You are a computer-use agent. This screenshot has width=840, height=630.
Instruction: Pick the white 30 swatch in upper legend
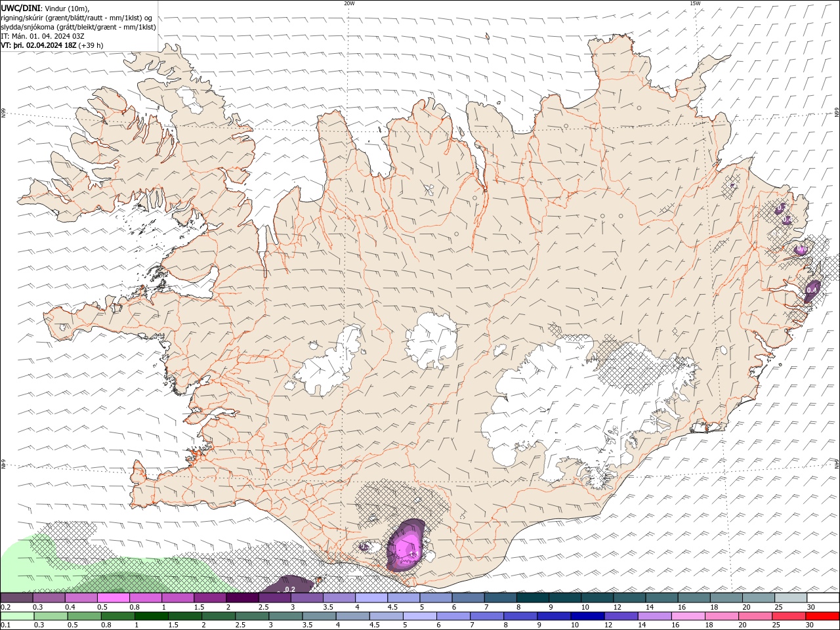pyautogui.click(x=823, y=598)
